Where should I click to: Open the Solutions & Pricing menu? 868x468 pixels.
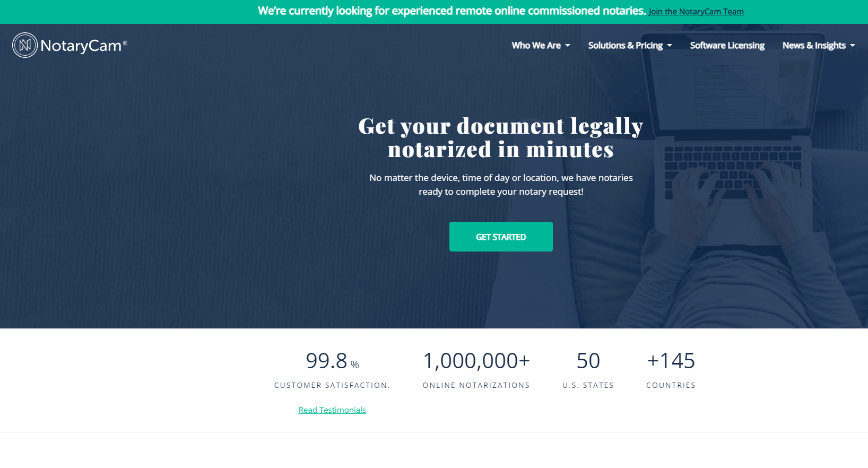click(625, 46)
